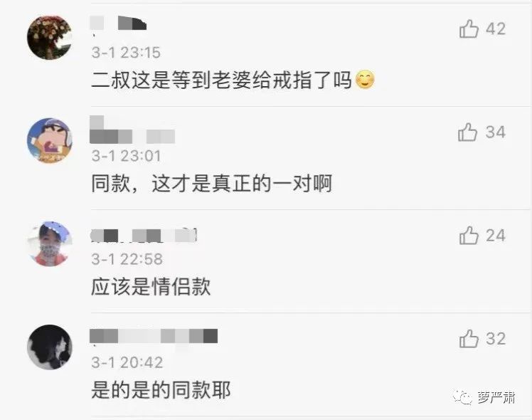Click the 3-1 23:15 timestamp
The height and width of the screenshot is (420, 532).
click(x=126, y=53)
